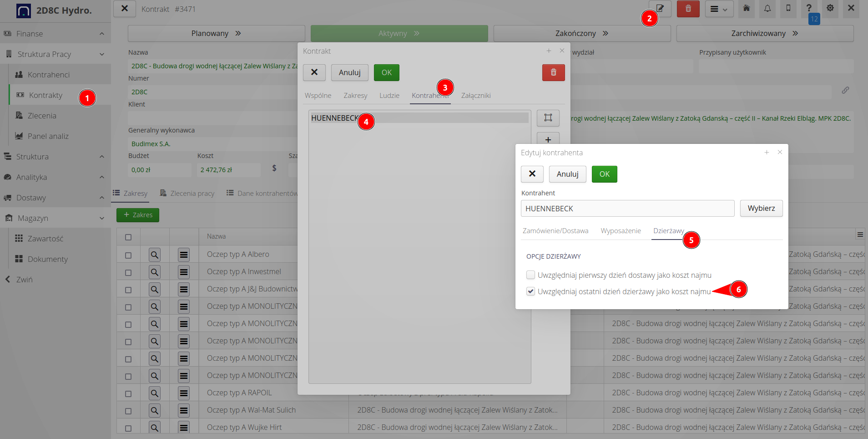
Task: Open the settings gear icon
Action: [x=830, y=9]
